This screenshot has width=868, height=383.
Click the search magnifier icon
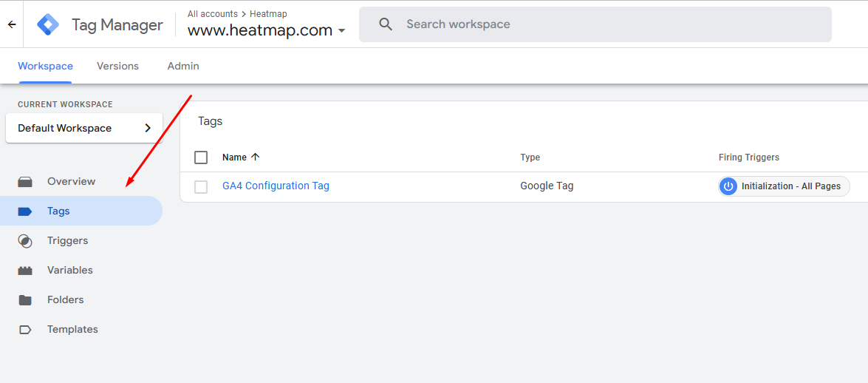click(x=386, y=24)
